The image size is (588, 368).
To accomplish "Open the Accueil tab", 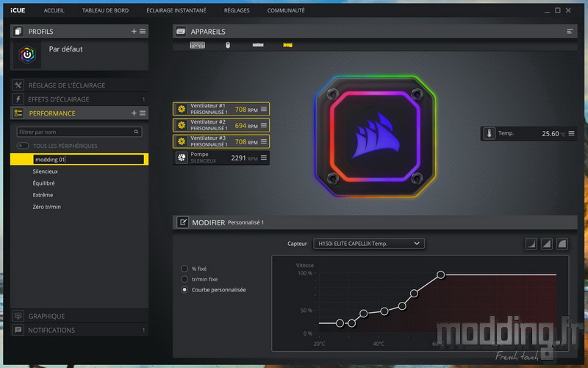I will (x=54, y=10).
